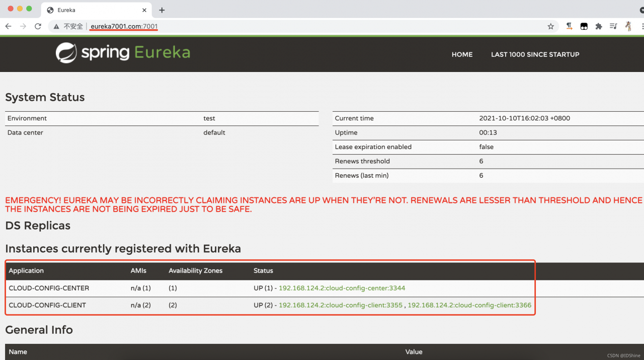
Task: Click the data center value default
Action: (214, 132)
